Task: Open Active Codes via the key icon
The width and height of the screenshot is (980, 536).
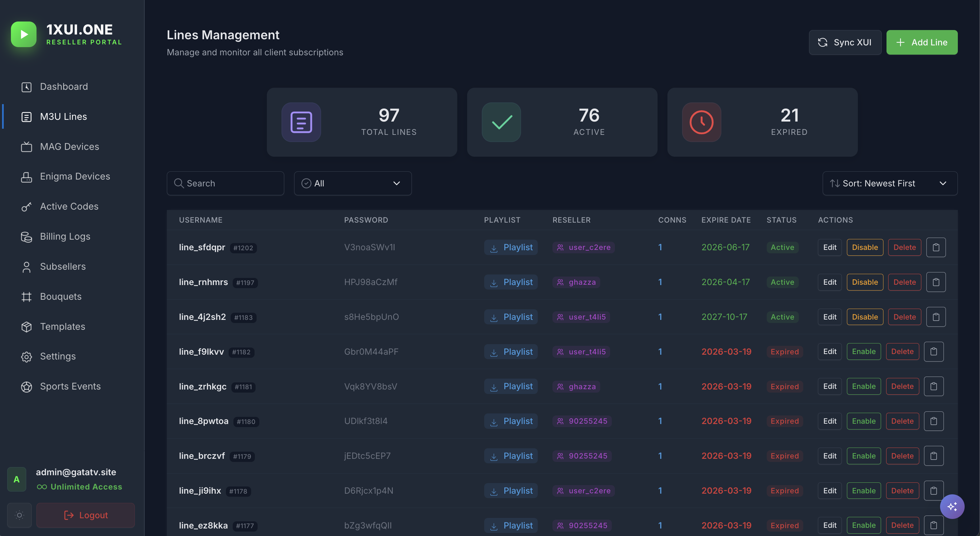Action: (x=26, y=206)
